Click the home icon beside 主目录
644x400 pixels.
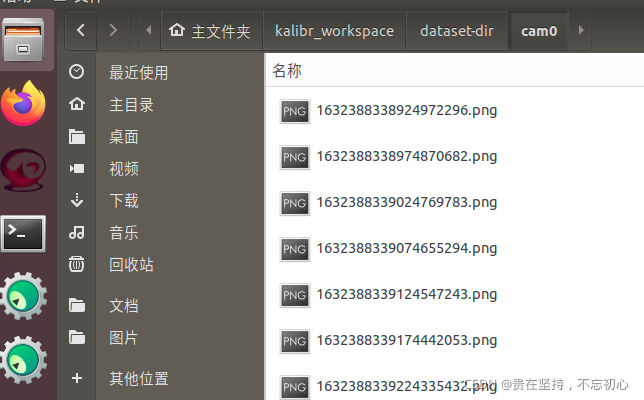(x=77, y=104)
